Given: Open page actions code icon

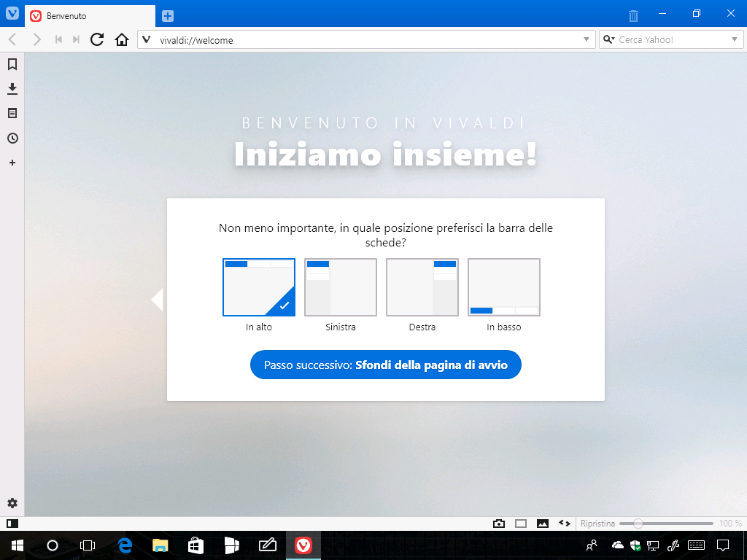Looking at the screenshot, I should 565,523.
